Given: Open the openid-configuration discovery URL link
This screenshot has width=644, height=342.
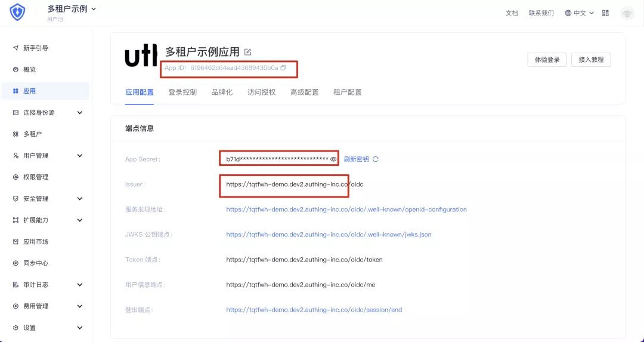Looking at the screenshot, I should click(346, 209).
